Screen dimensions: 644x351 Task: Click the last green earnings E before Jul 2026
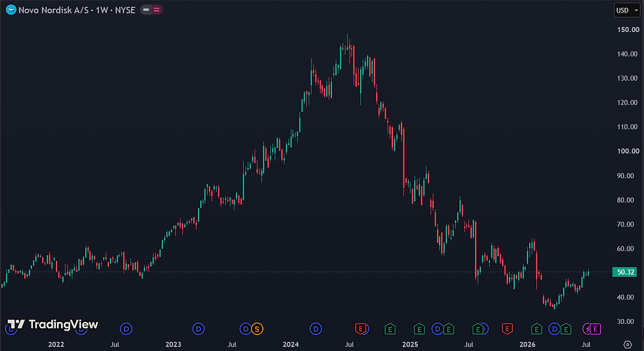(x=566, y=329)
